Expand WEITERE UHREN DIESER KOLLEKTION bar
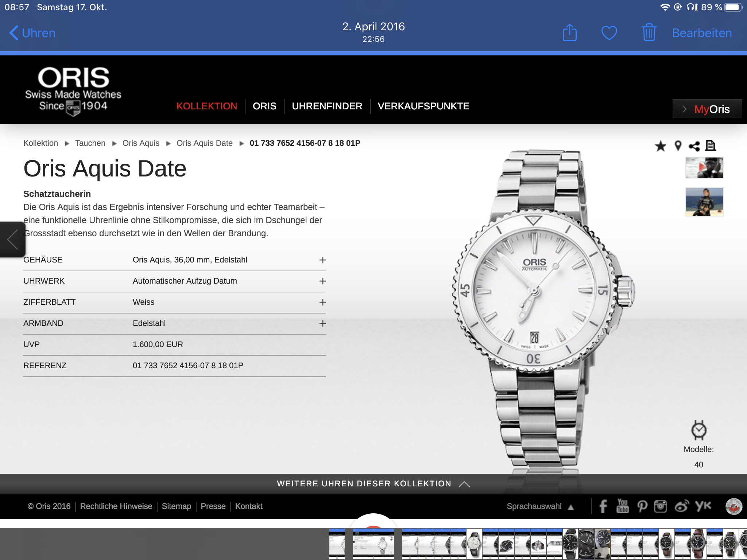This screenshot has width=747, height=560. point(373,484)
